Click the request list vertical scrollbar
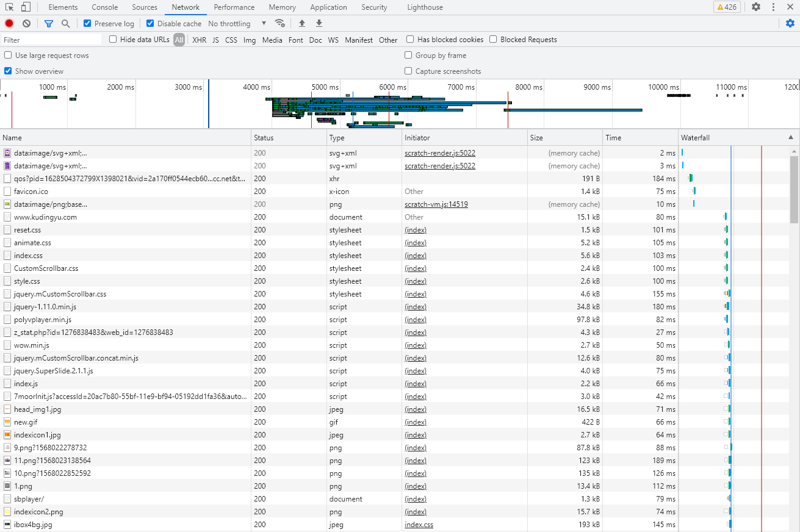800x532 pixels. pyautogui.click(x=794, y=190)
